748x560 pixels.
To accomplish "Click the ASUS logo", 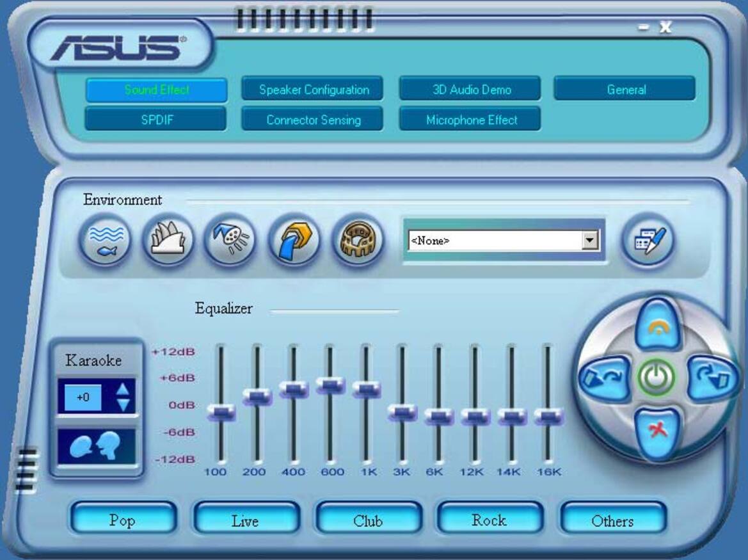I will [118, 48].
